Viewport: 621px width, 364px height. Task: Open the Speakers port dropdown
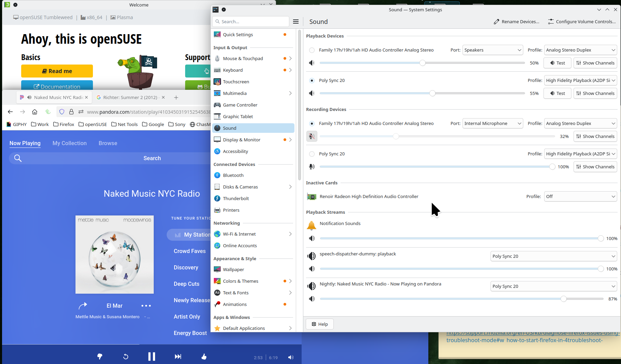[493, 50]
